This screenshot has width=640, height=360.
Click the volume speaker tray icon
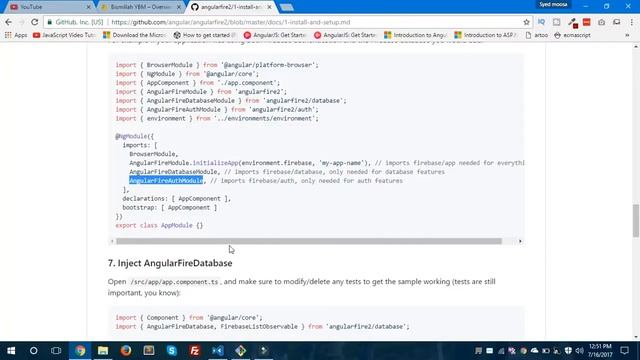(579, 351)
